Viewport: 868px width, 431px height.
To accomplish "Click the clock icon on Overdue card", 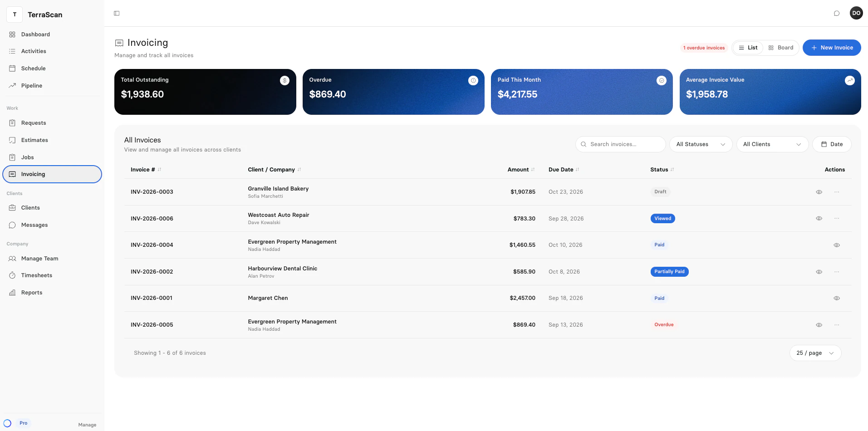I will pos(473,80).
